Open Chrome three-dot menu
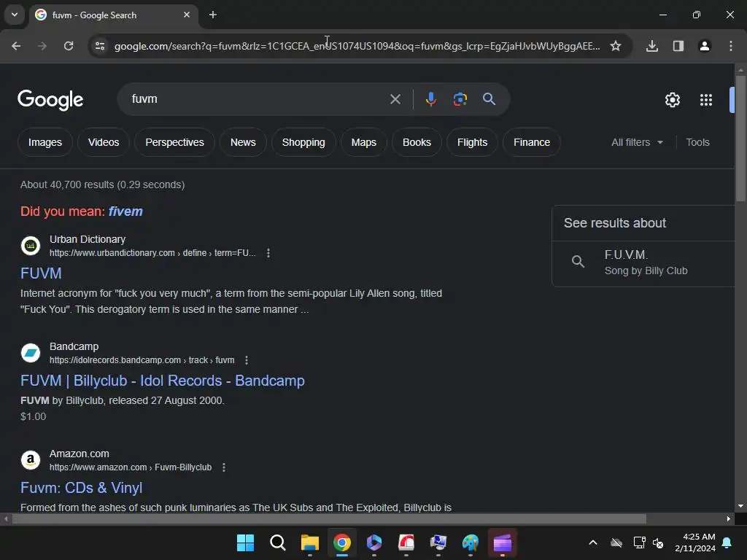Viewport: 747px width, 560px height. (731, 46)
